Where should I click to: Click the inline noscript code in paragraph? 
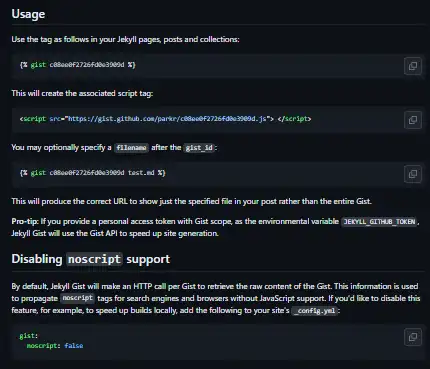point(78,298)
